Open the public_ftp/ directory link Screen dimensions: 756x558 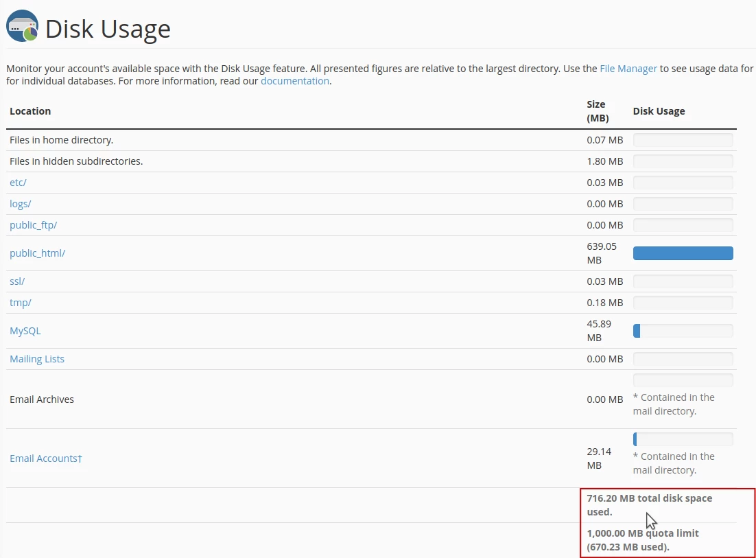(x=33, y=224)
